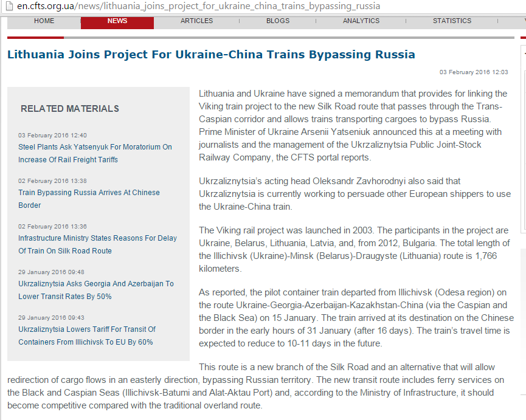Click paragraph starting 'Lithuania and Ukraine have signed'

point(353,125)
